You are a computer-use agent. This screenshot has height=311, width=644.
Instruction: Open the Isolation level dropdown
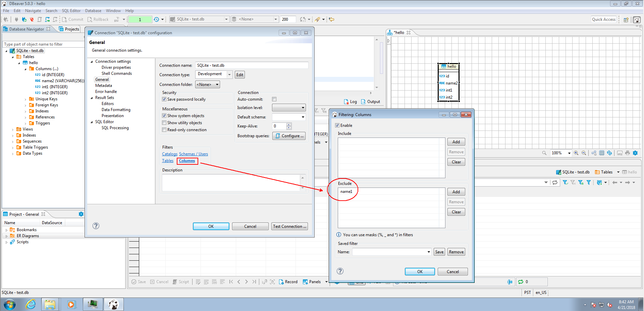[289, 108]
